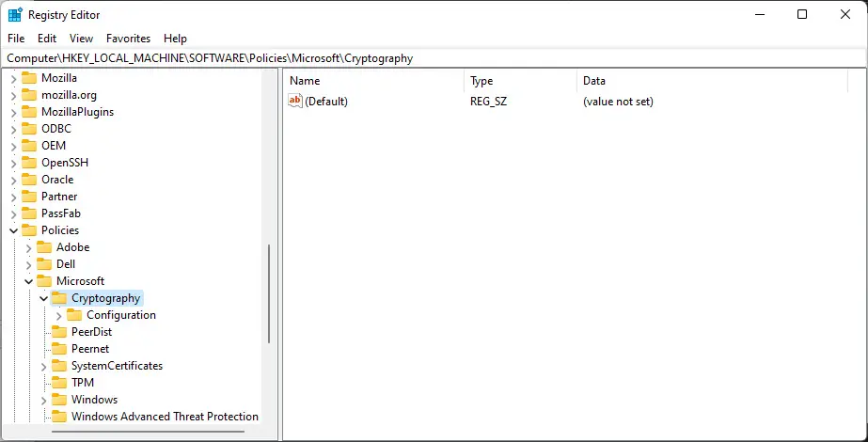The height and width of the screenshot is (442, 868).
Task: Open the Favorites menu
Action: point(129,39)
